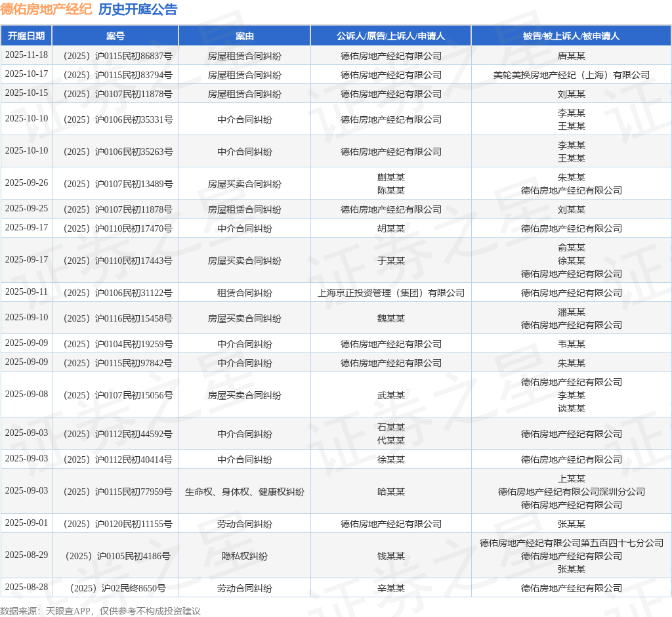This screenshot has height=617, width=672.
Task: Click the date 2025-09-01
Action: coord(26,523)
